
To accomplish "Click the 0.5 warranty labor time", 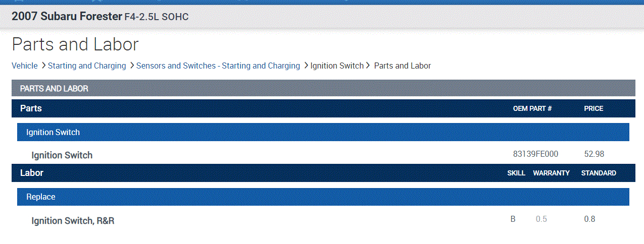I will [541, 219].
